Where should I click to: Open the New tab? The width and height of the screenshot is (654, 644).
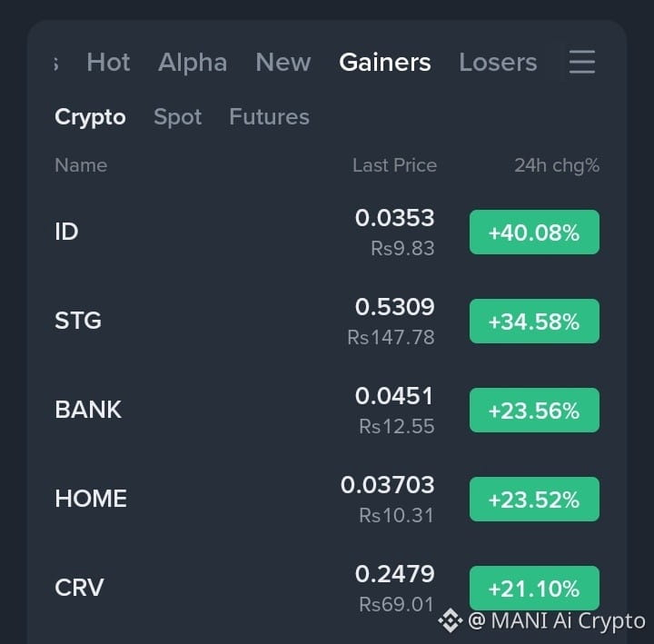click(283, 62)
